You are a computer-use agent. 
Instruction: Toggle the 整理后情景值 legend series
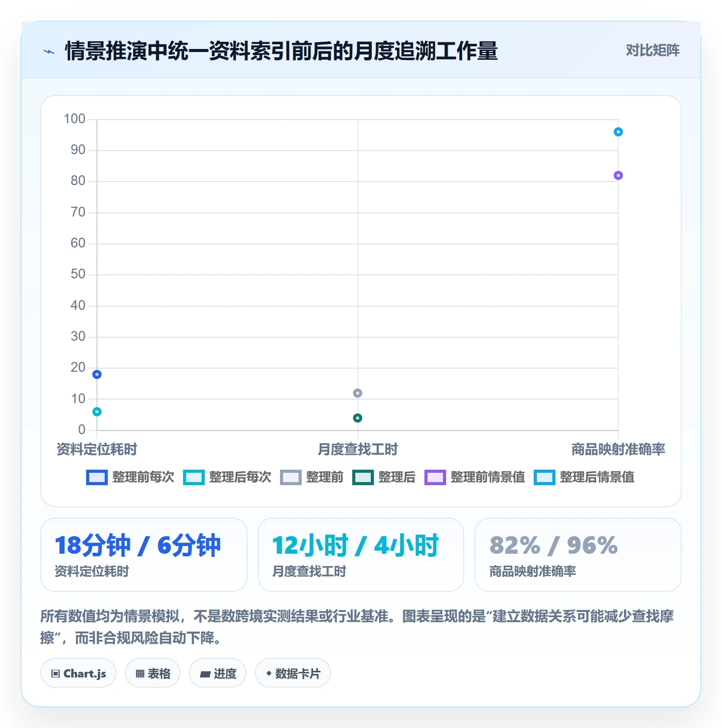pyautogui.click(x=584, y=477)
